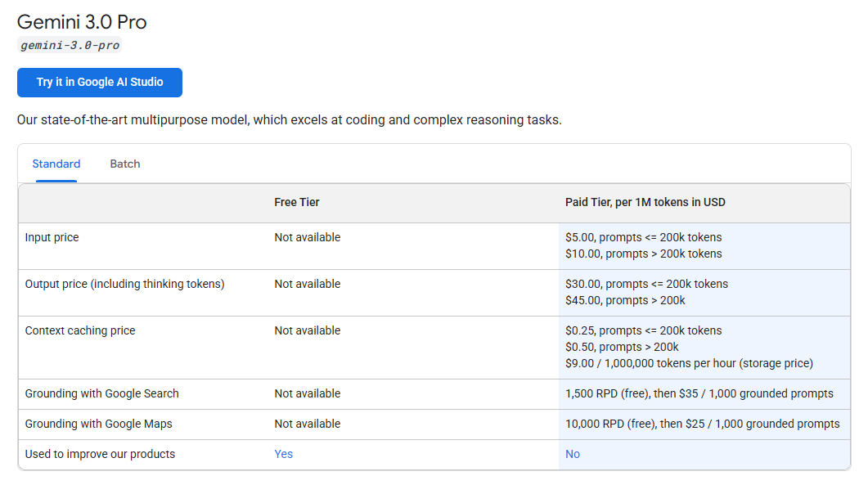Click the No link under Paid Tier
The image size is (868, 485).
coord(573,454)
